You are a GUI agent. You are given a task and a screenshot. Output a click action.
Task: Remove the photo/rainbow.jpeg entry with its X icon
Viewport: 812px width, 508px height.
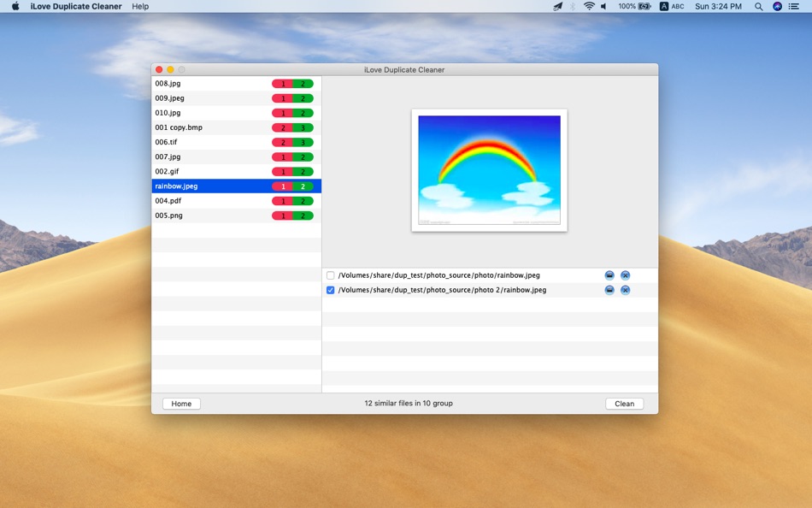(625, 275)
